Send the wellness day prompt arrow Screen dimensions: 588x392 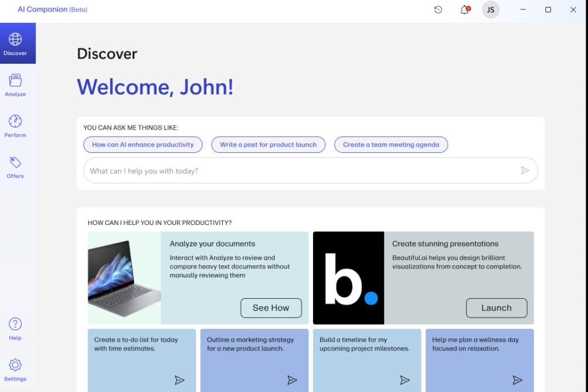click(x=518, y=380)
